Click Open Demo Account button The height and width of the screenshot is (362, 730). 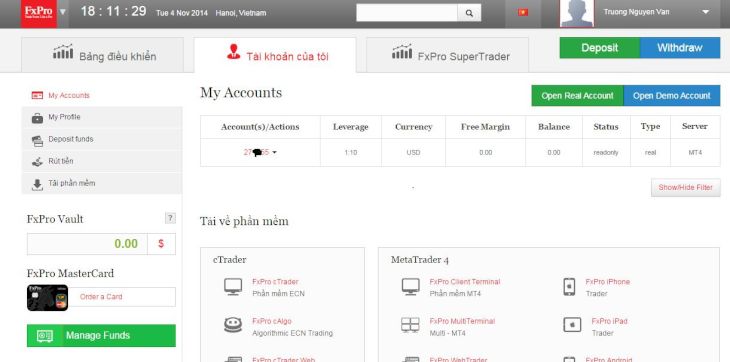(x=672, y=95)
